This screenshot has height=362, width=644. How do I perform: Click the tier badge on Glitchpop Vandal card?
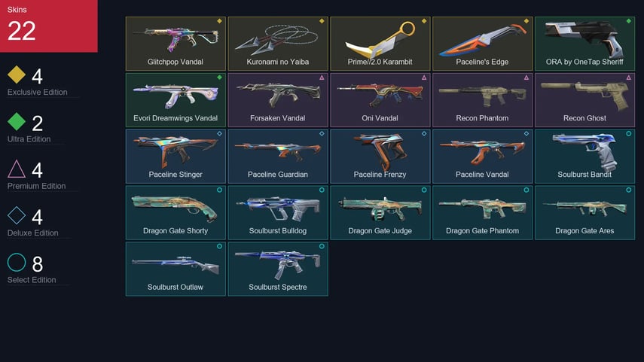pyautogui.click(x=219, y=21)
